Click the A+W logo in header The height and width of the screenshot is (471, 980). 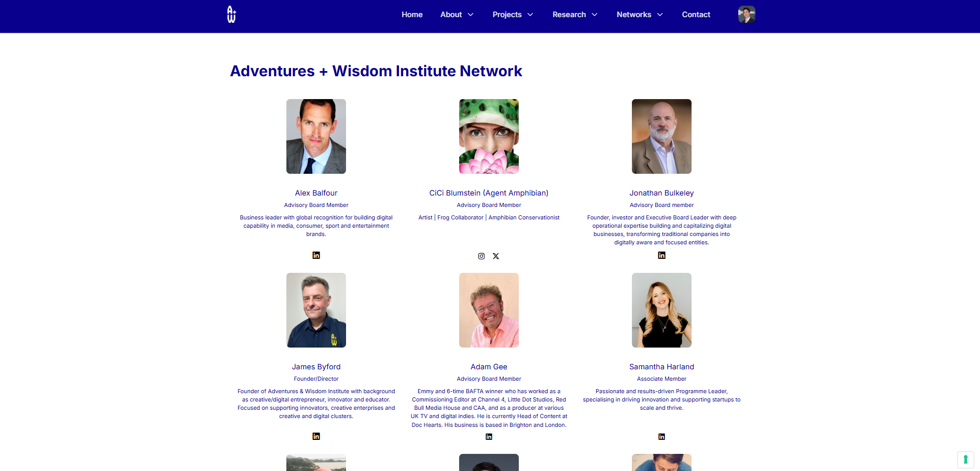tap(231, 15)
